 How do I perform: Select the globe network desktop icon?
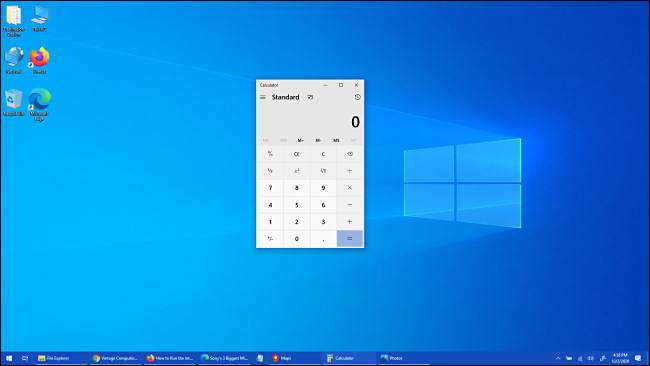pyautogui.click(x=14, y=61)
